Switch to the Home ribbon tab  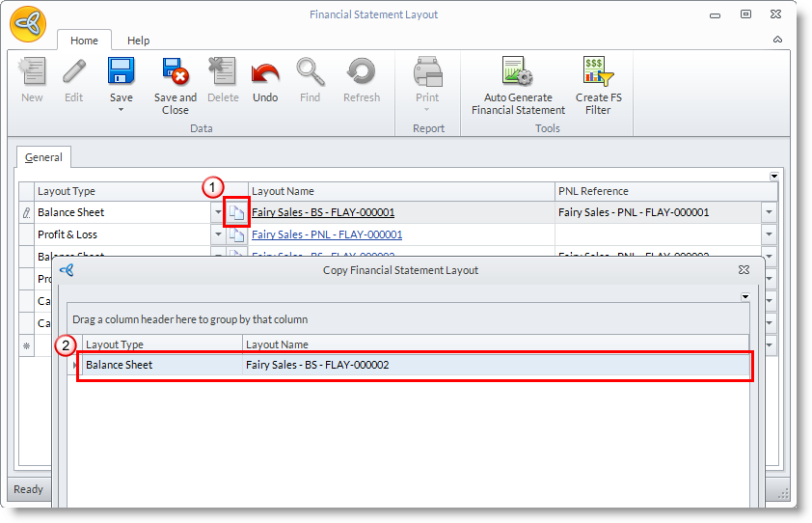coord(85,41)
